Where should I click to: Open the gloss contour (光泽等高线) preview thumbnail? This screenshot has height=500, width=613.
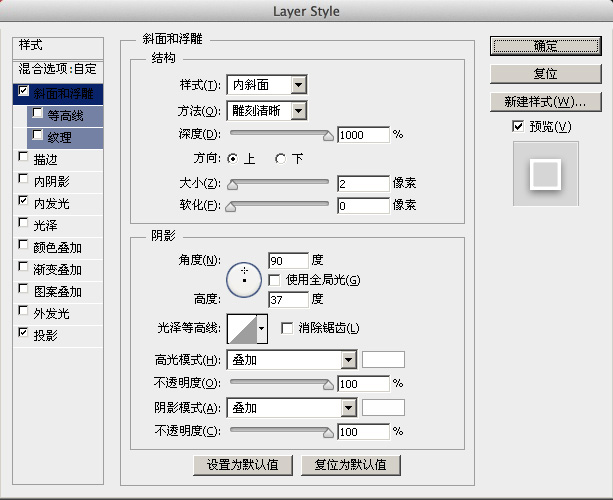point(242,329)
